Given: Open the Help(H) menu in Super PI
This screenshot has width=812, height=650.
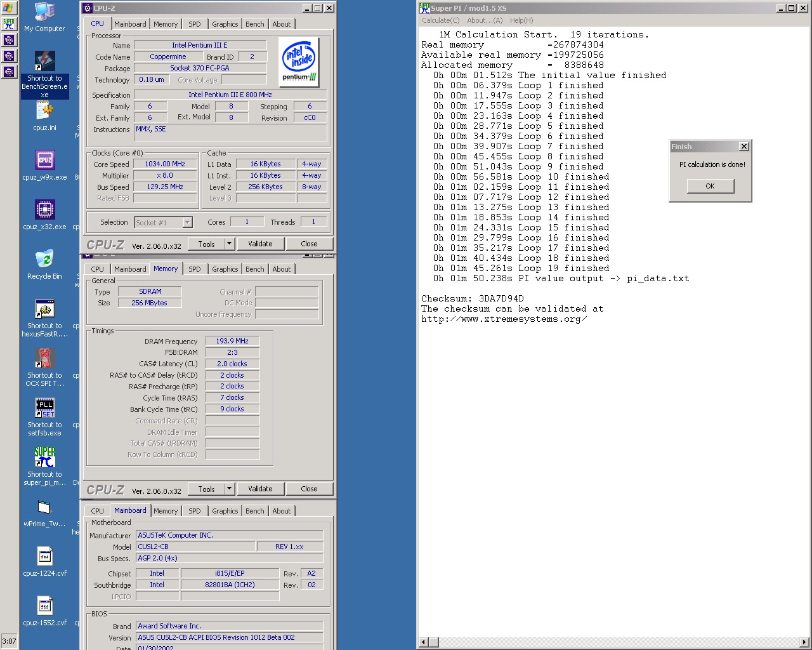Looking at the screenshot, I should click(x=521, y=20).
